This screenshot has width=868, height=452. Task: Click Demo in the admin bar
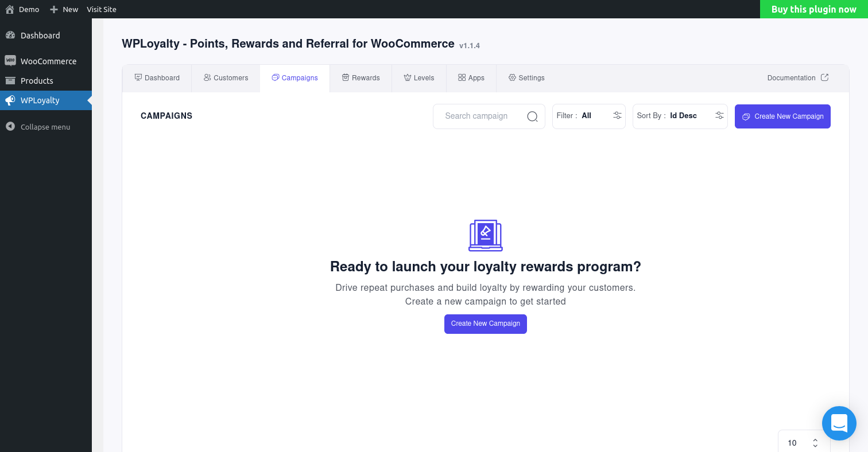pos(22,9)
